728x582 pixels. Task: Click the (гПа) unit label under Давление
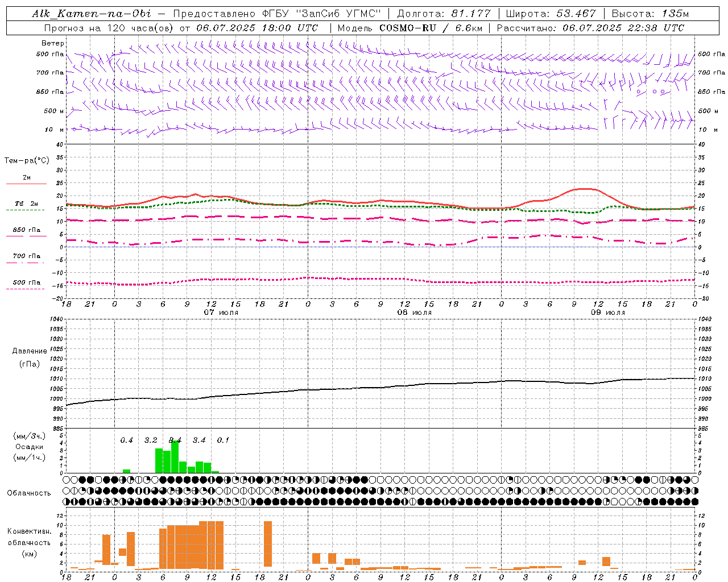(x=30, y=364)
